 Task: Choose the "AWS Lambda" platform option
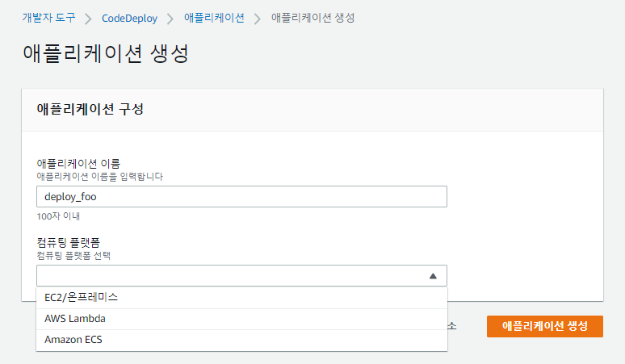click(75, 319)
